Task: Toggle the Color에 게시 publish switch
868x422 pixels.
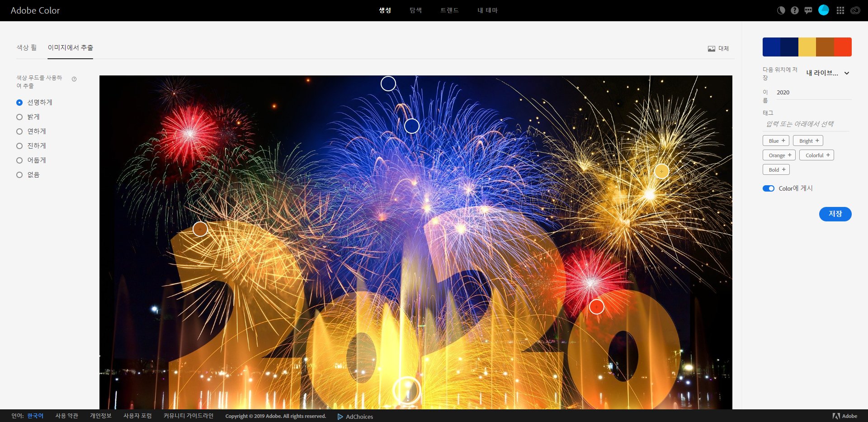Action: click(769, 188)
